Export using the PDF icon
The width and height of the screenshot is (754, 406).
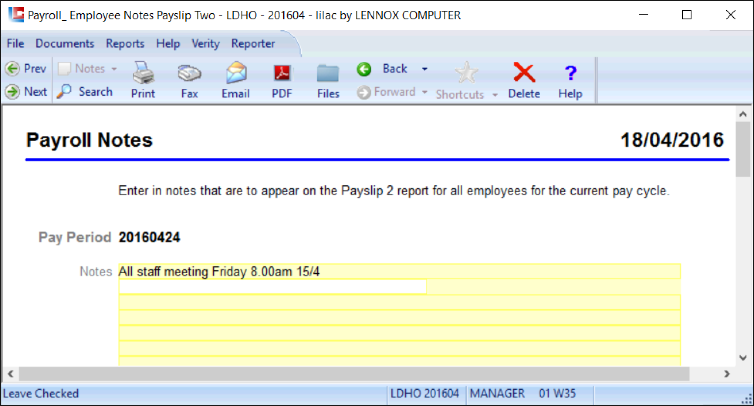point(282,74)
